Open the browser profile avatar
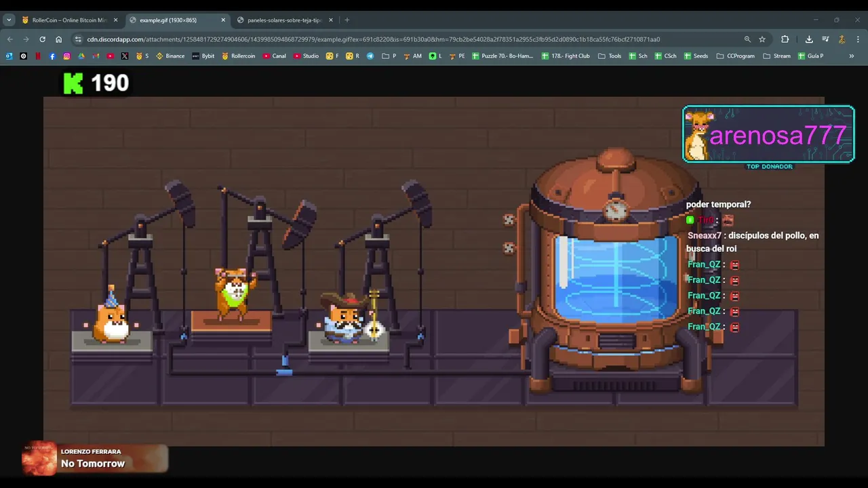The image size is (868, 488). (842, 39)
